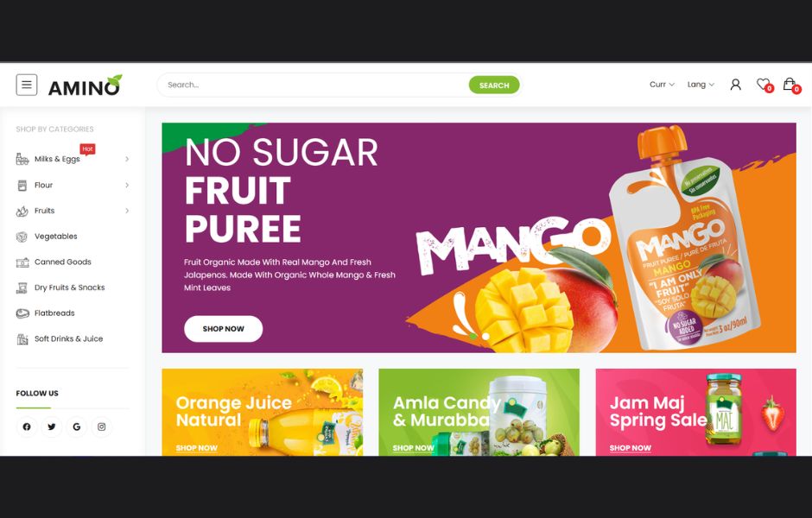Expand the Fruits category arrow
812x518 pixels.
[x=127, y=211]
